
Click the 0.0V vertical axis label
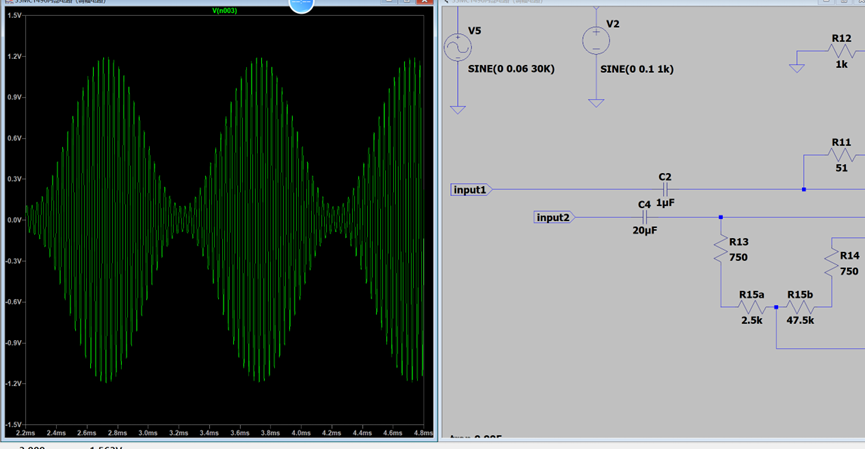(14, 220)
